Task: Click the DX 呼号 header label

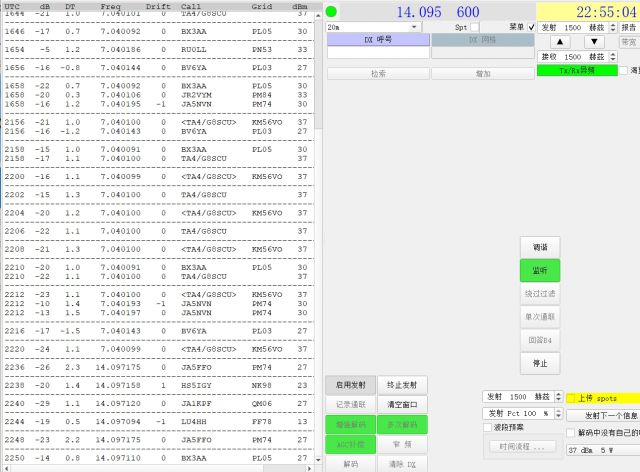Action: [x=376, y=40]
